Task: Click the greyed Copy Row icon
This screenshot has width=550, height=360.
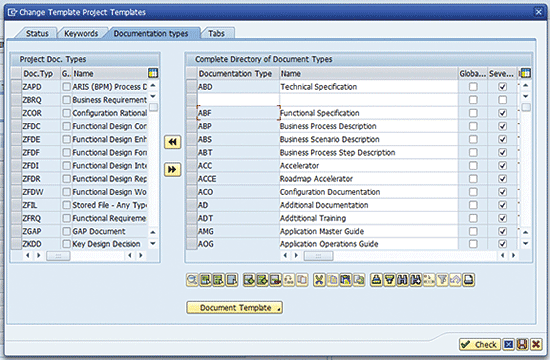Action: [x=302, y=280]
